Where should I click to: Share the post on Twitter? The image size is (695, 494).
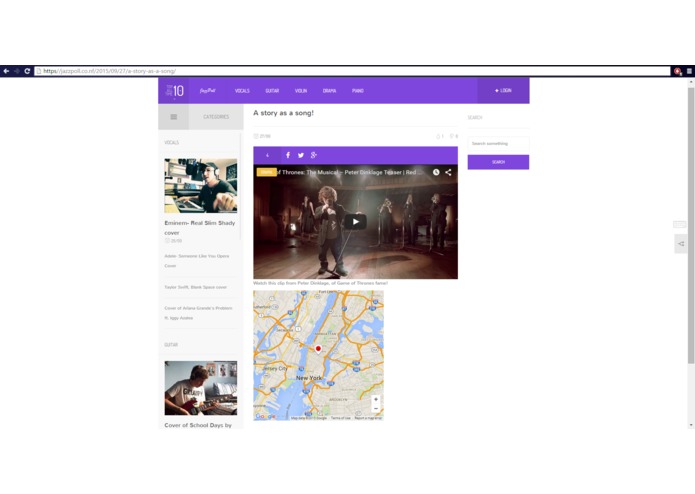pyautogui.click(x=301, y=155)
